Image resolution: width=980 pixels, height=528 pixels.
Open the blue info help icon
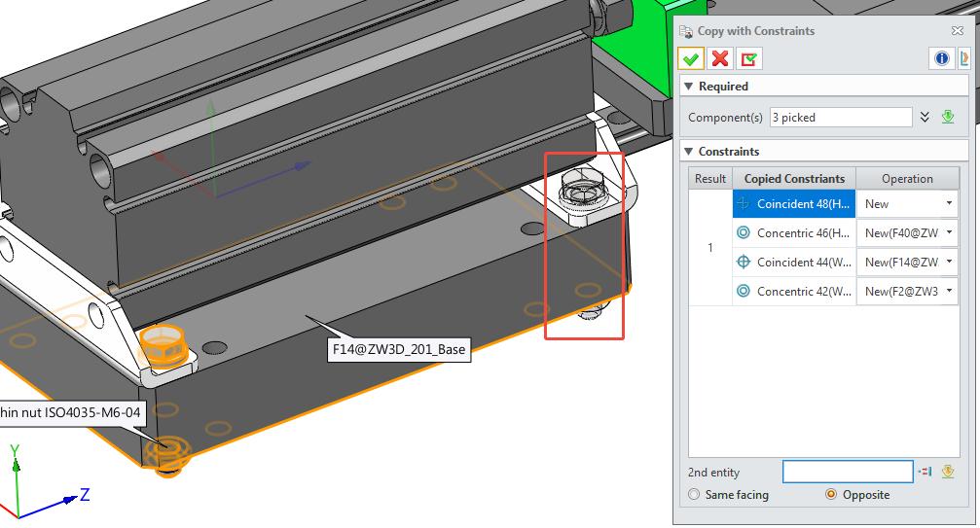(x=942, y=59)
